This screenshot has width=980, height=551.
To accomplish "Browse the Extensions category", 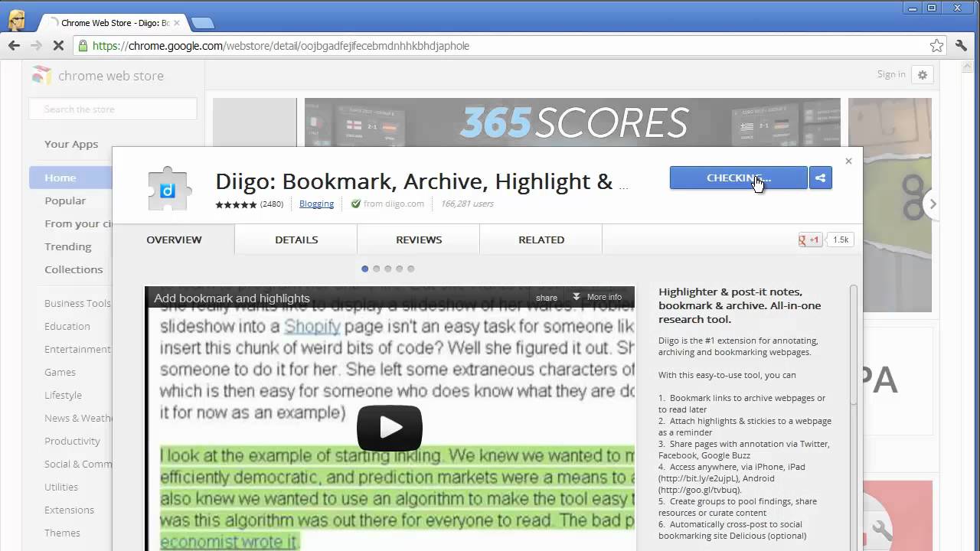I will coord(69,510).
